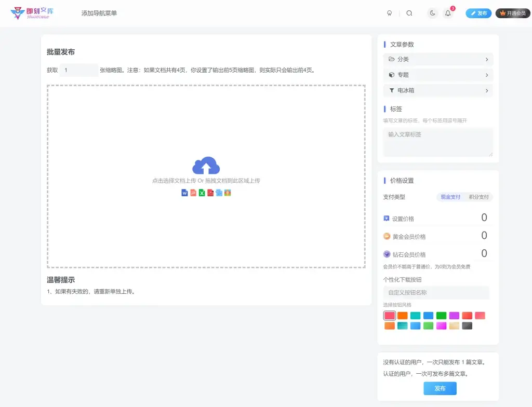
Task: Click the green Excel file icon
Action: [202, 193]
